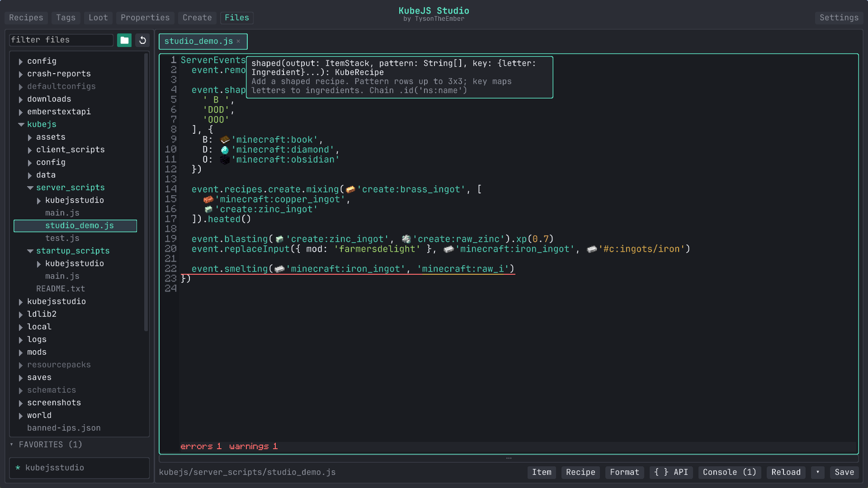
Task: Expand the world folder
Action: (x=21, y=416)
